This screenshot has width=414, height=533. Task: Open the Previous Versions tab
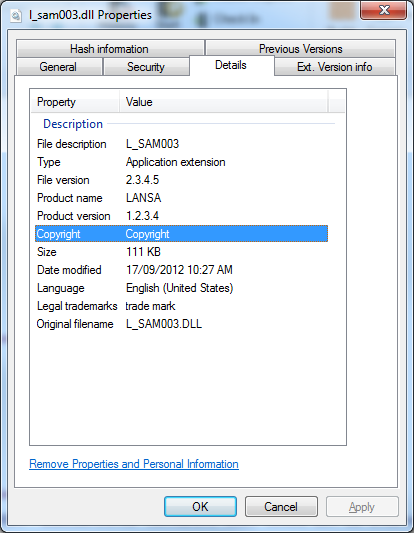[x=300, y=49]
